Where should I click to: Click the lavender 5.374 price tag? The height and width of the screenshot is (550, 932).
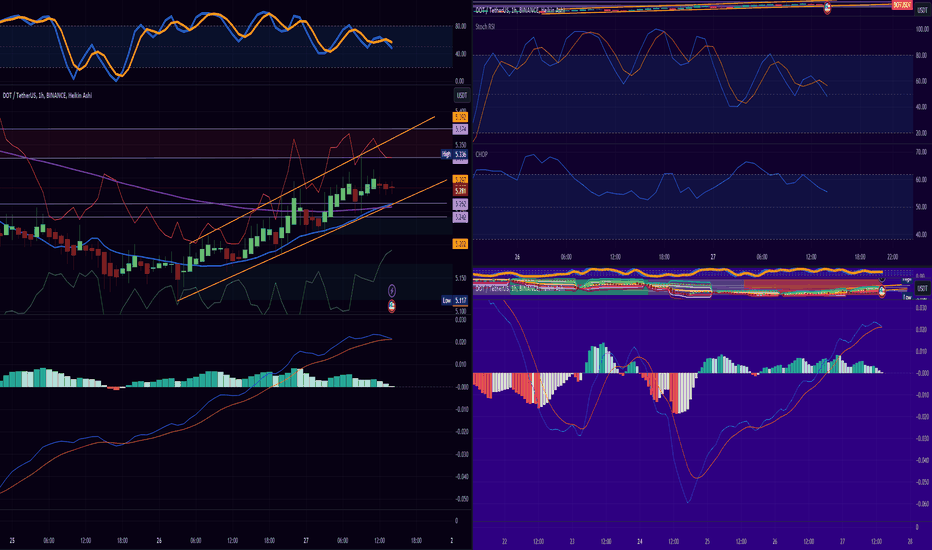click(x=461, y=129)
